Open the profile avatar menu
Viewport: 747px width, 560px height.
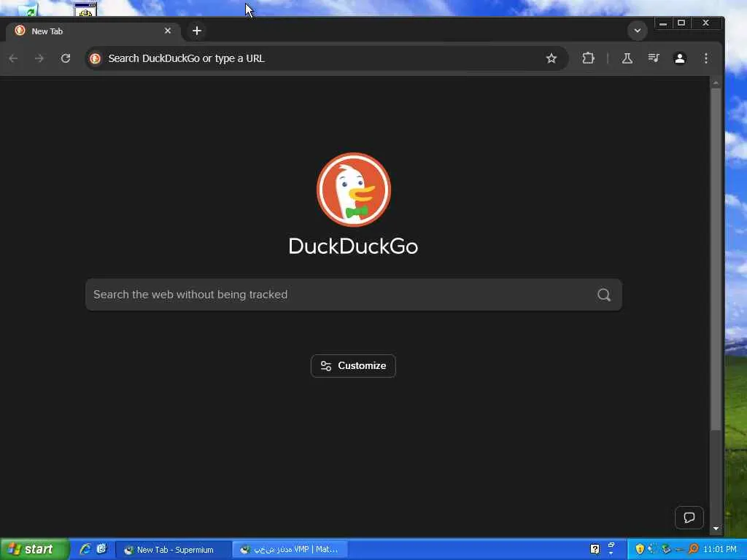pos(680,58)
